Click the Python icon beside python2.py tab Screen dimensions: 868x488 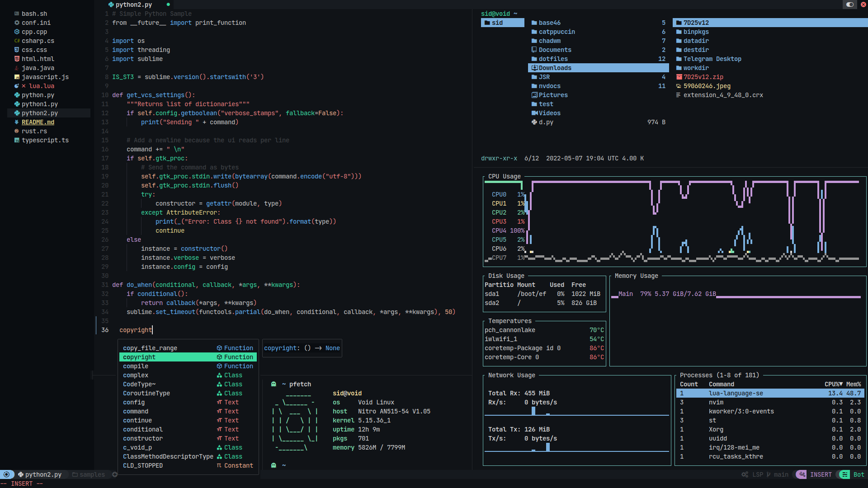pos(111,5)
